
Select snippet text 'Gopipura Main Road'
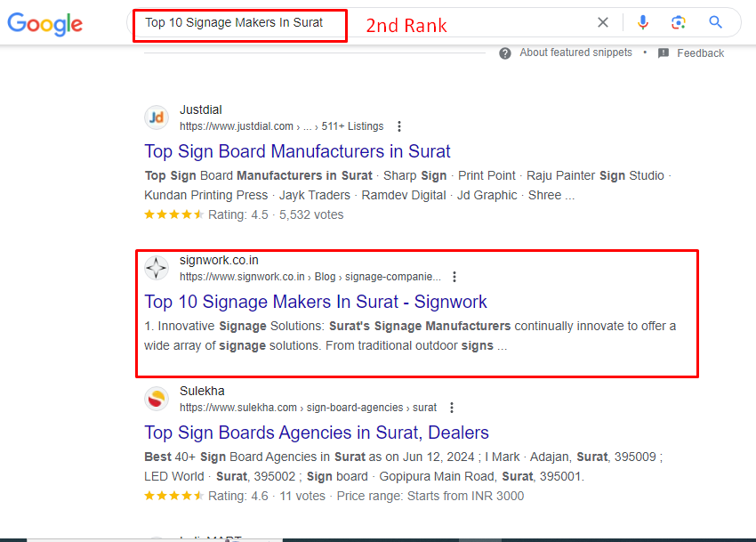click(x=437, y=477)
